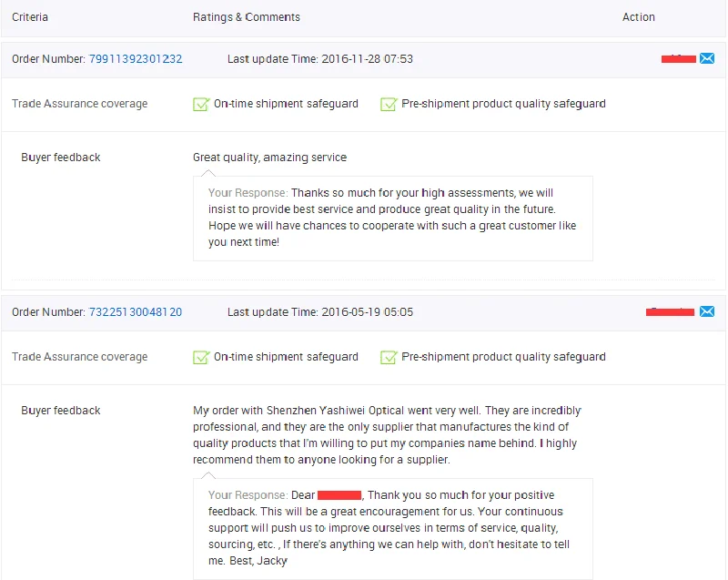This screenshot has width=728, height=580.
Task: Click the envelope icon for order 73225130048120
Action: coord(707,312)
